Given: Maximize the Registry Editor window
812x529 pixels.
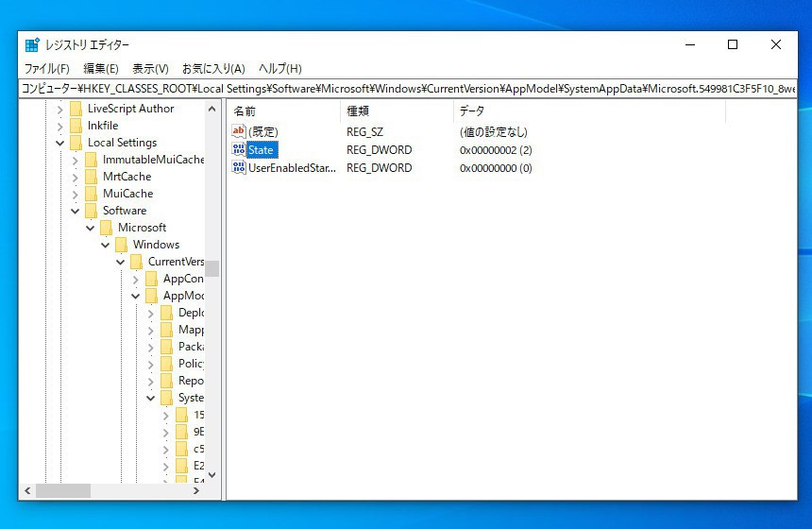Looking at the screenshot, I should tap(733, 45).
